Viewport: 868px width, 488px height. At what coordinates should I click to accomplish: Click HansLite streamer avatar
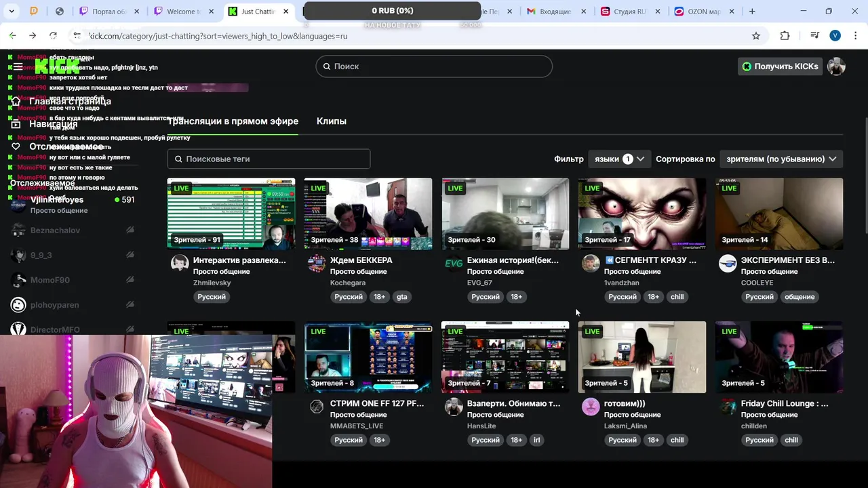tap(454, 407)
